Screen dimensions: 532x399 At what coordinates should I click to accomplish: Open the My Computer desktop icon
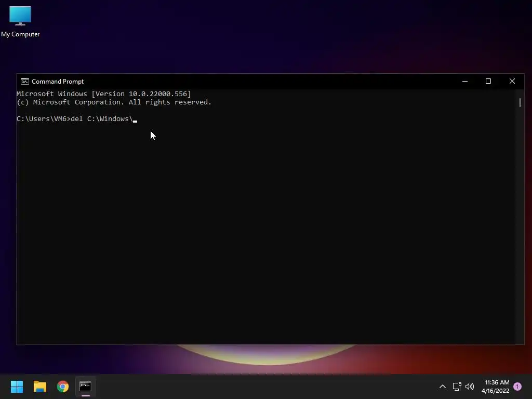(x=20, y=21)
